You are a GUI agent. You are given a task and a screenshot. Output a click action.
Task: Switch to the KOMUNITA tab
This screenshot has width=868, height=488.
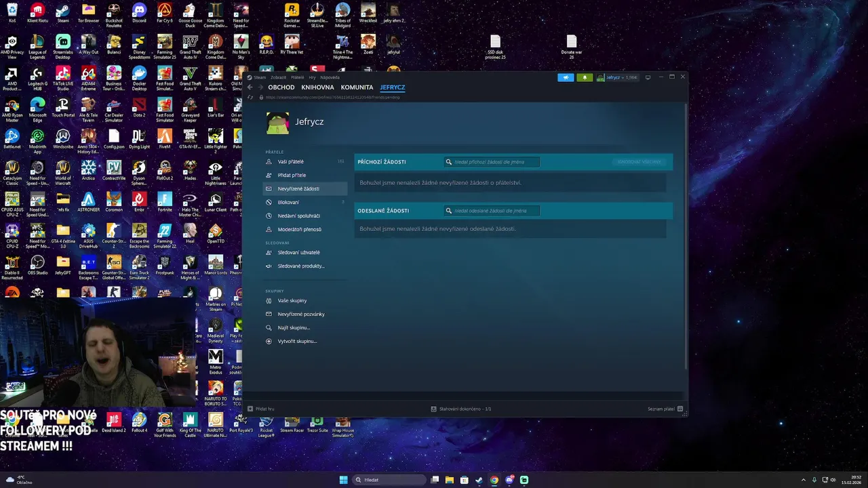[357, 87]
